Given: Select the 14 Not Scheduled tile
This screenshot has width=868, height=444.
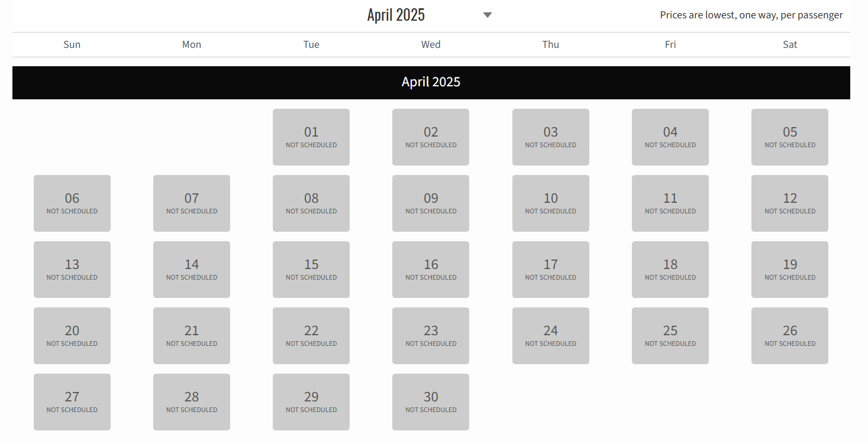Looking at the screenshot, I should 192,270.
